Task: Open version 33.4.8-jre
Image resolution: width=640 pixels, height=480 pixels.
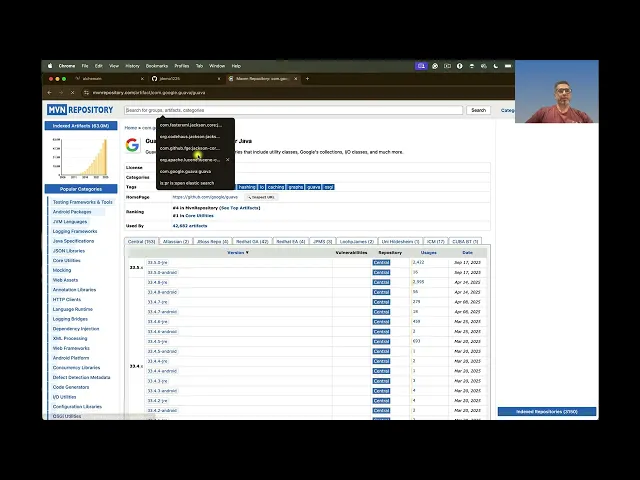Action: (x=158, y=282)
